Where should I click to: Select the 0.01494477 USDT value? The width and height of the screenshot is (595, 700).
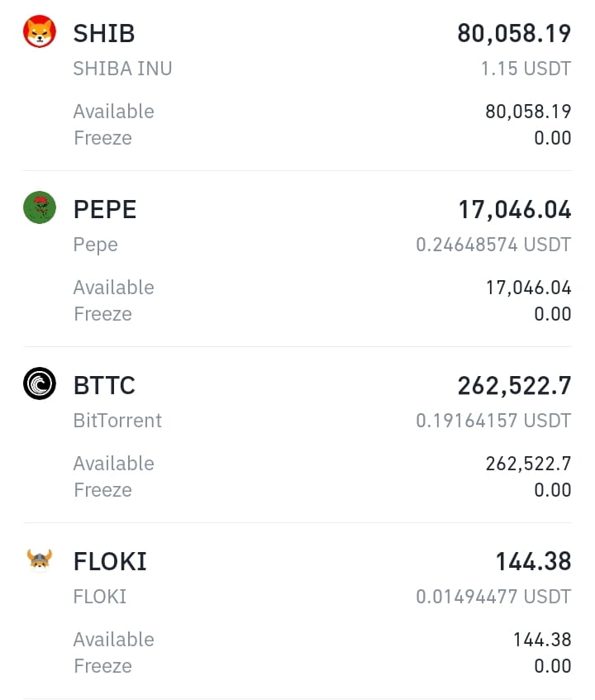click(x=493, y=597)
